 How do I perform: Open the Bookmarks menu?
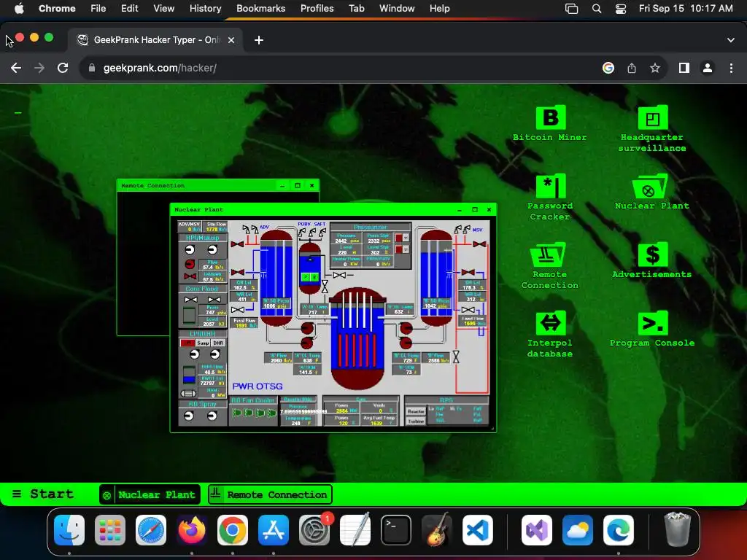[260, 9]
